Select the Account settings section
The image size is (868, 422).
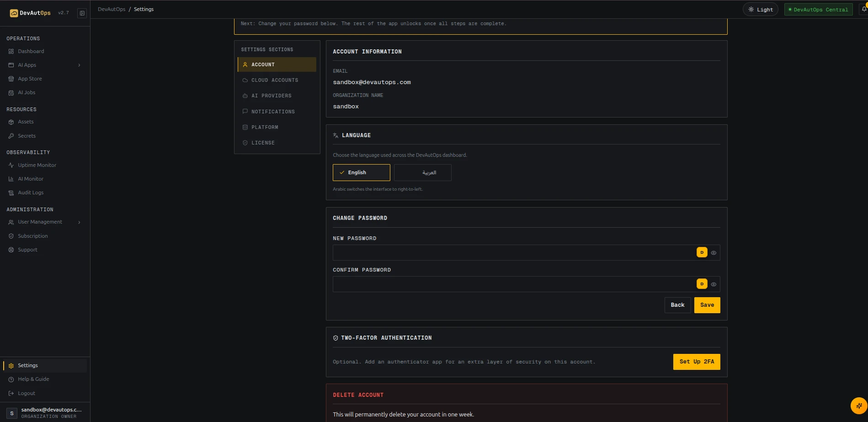point(277,64)
